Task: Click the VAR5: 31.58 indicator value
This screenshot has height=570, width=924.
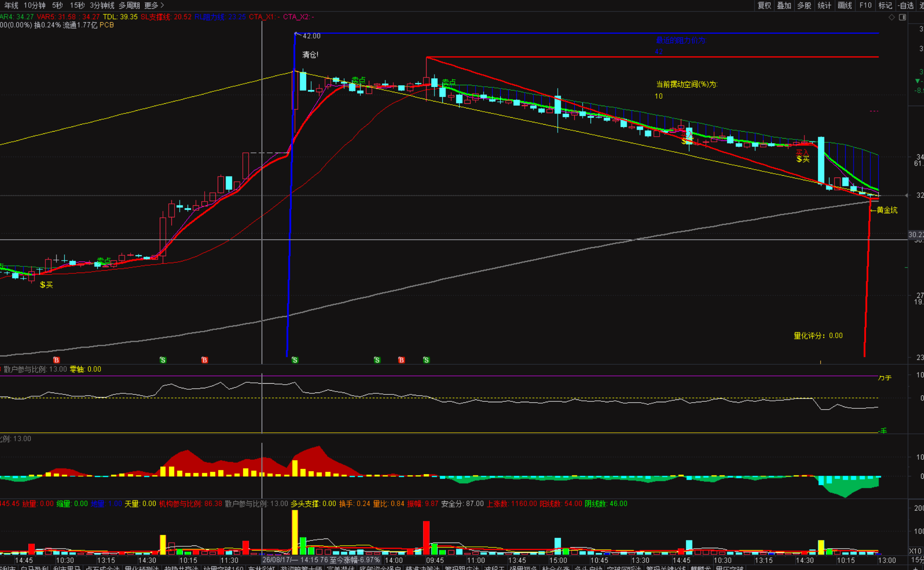Action: click(x=56, y=17)
